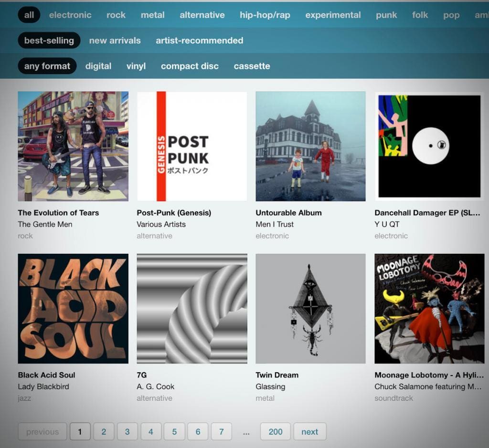Jump to last page 200
This screenshot has width=489, height=448.
pos(276,431)
